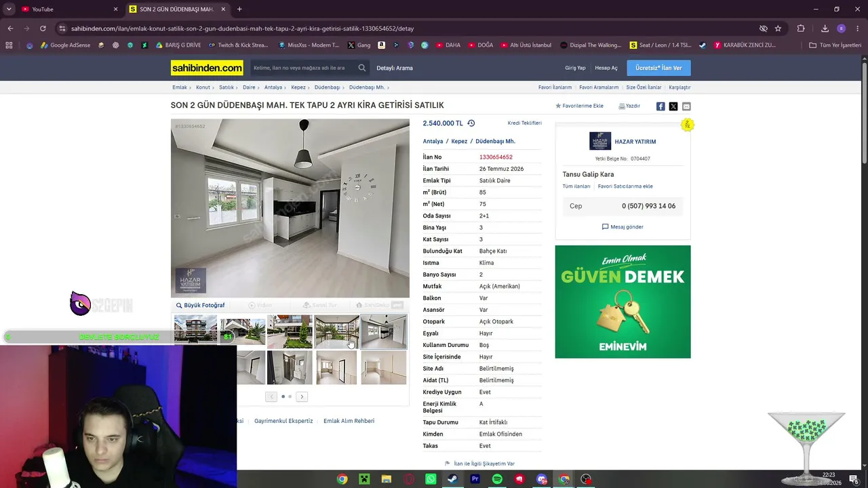Open 'Kredi Teklifleri' link
This screenshot has height=488, width=868.
(525, 123)
